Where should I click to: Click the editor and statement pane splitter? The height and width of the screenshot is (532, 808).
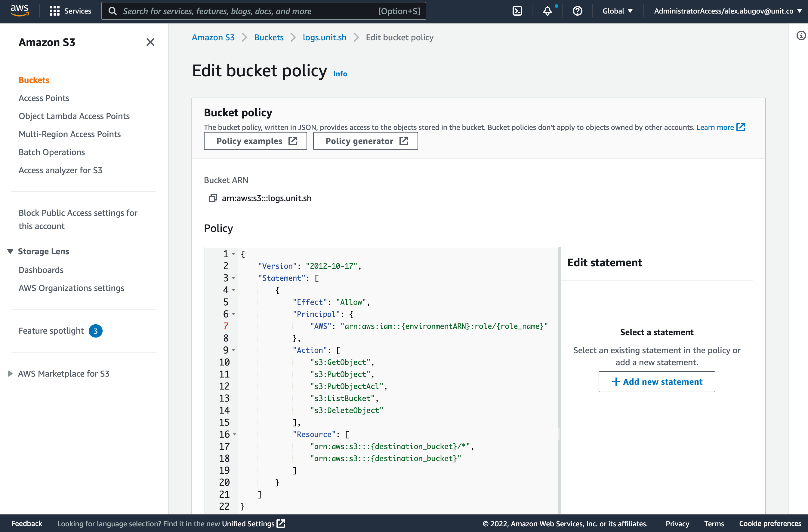(559, 434)
